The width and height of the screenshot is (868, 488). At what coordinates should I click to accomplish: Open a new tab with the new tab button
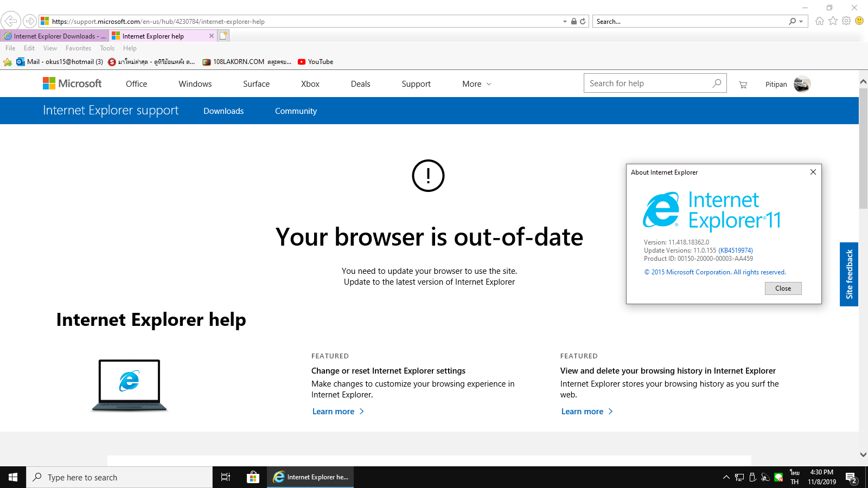point(224,36)
